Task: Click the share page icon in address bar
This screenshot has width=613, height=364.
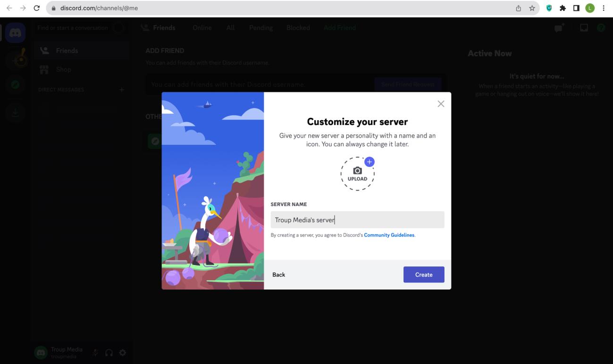Action: (x=518, y=8)
